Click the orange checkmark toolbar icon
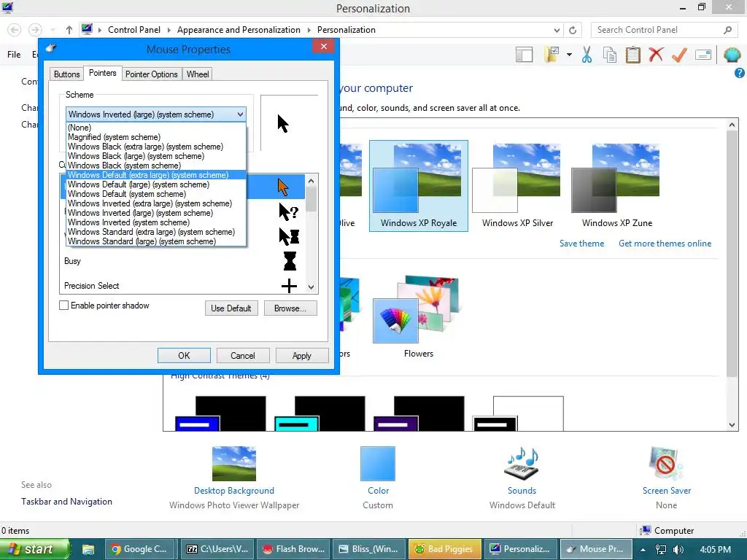Image resolution: width=747 pixels, height=560 pixels. [x=679, y=55]
